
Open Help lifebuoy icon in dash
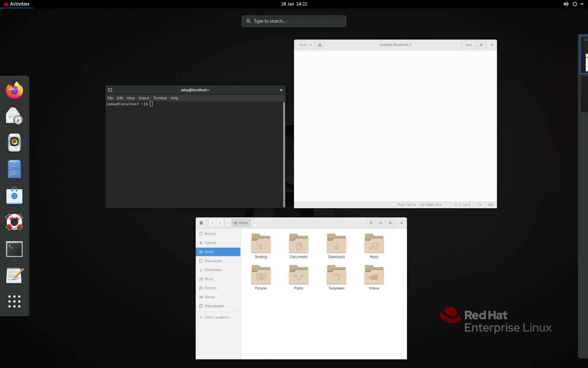(14, 222)
